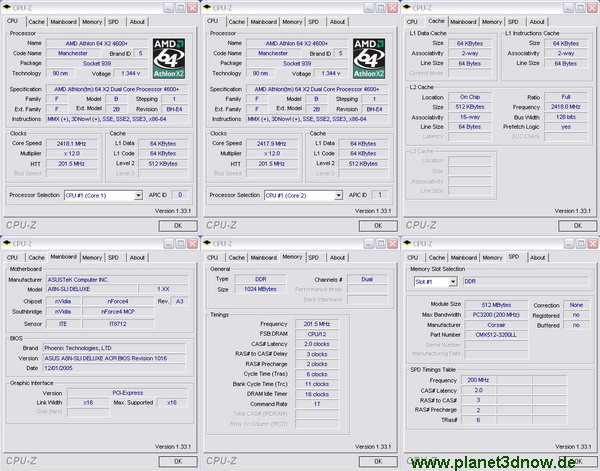Click the title bar icon of the SPD window

tap(407, 243)
